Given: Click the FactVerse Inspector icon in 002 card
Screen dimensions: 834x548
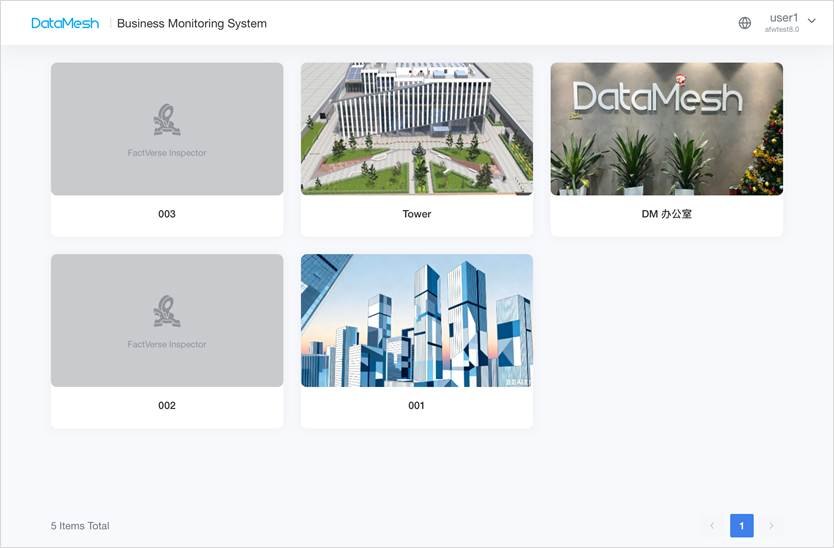Looking at the screenshot, I should [167, 312].
